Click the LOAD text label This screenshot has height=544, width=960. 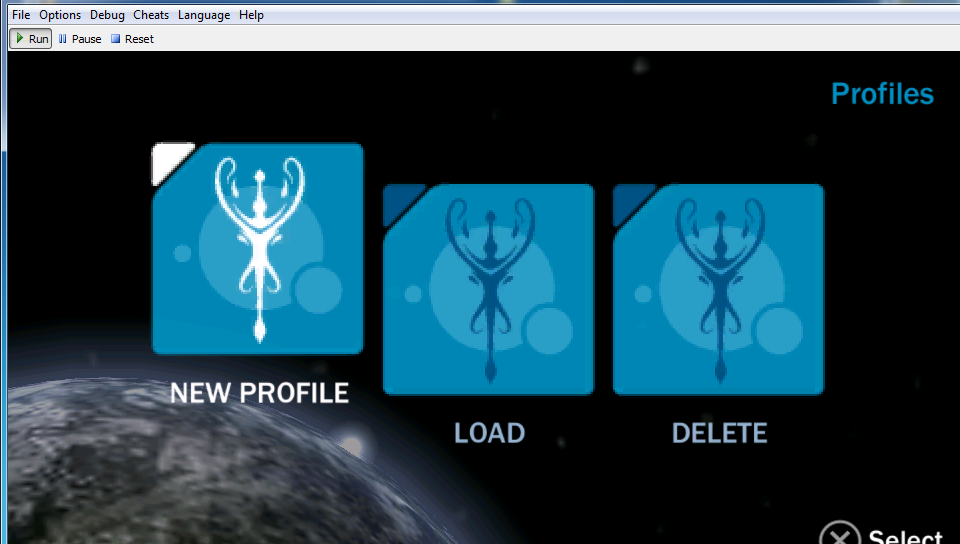[489, 433]
